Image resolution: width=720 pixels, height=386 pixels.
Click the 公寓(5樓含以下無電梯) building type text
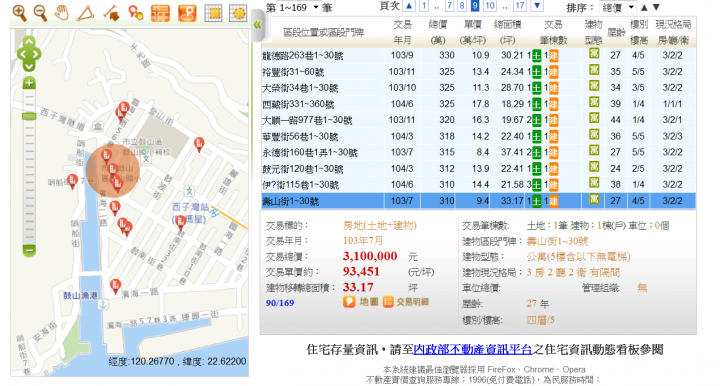coord(578,257)
